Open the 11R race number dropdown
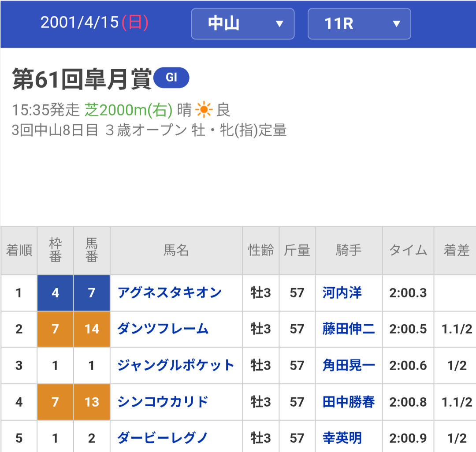Viewport: 476px width, 452px height. pos(359,24)
